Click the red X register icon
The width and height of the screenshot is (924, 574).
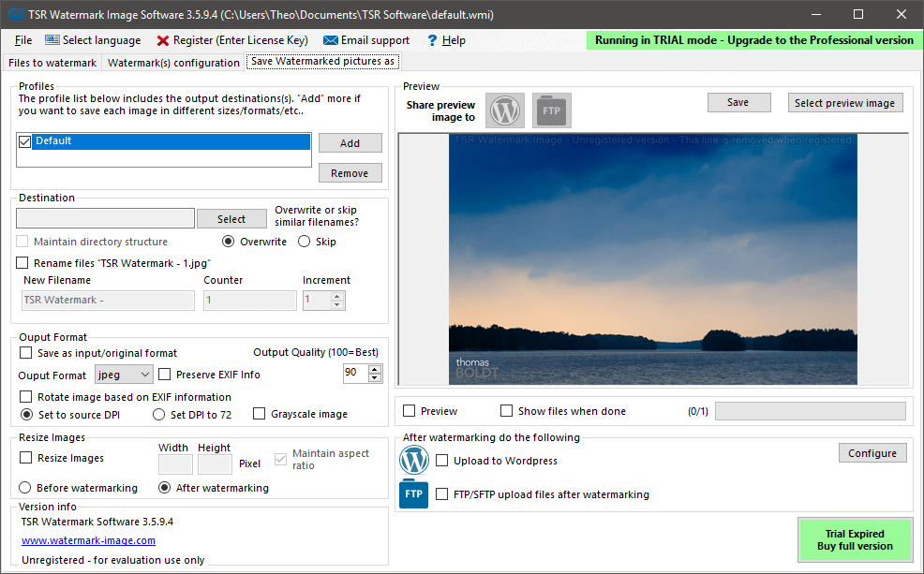click(x=163, y=40)
